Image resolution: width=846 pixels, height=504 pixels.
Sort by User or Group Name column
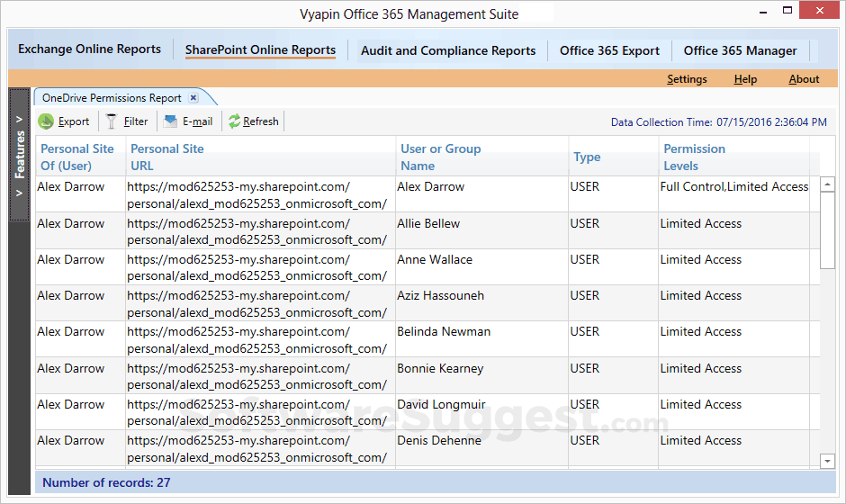[440, 157]
